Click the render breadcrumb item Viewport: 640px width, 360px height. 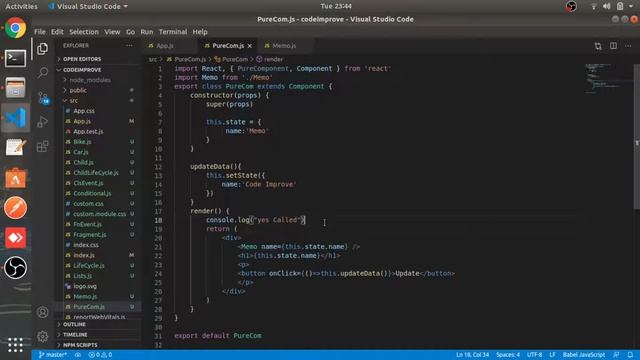pyautogui.click(x=269, y=59)
